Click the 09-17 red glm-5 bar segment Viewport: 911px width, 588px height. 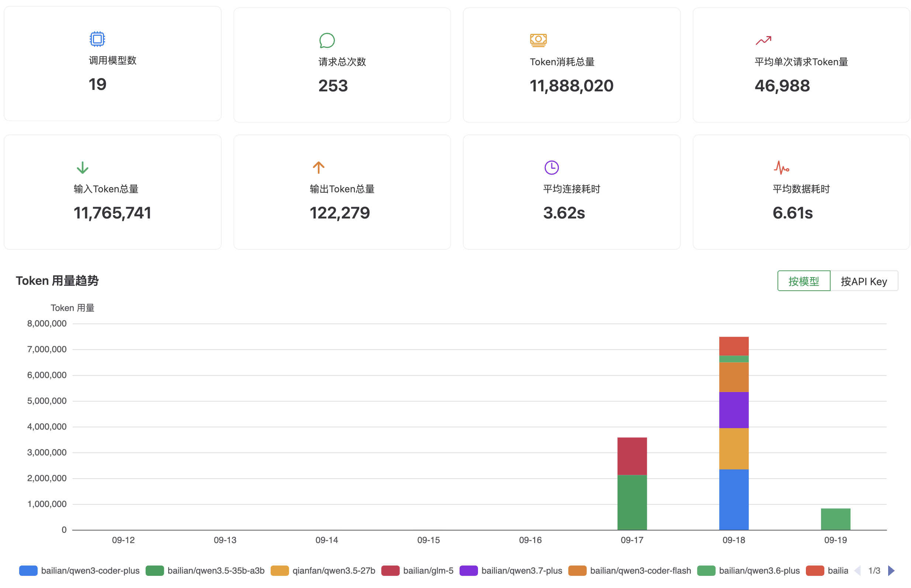pyautogui.click(x=632, y=456)
